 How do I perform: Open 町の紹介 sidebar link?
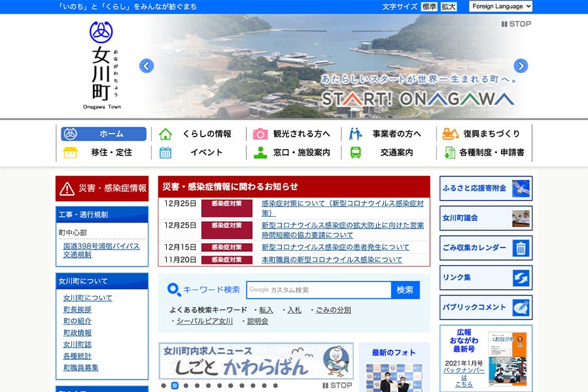pos(77,321)
